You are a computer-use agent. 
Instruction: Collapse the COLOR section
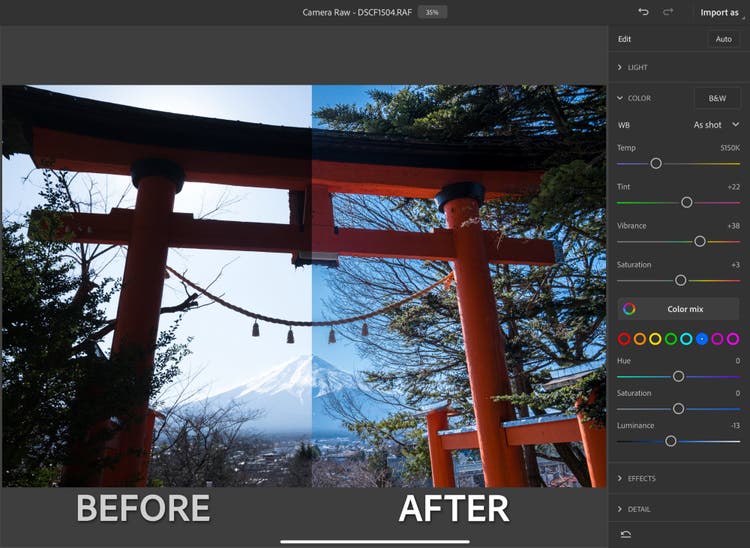pos(634,98)
